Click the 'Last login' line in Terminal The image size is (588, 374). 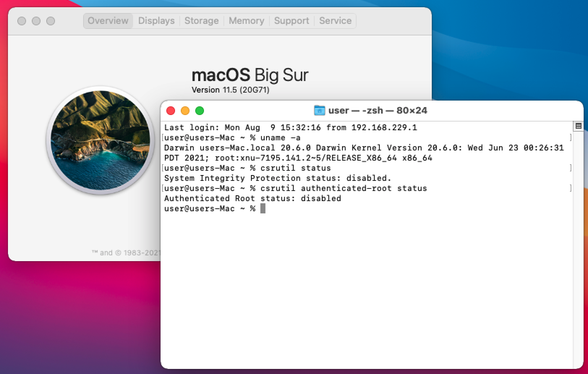click(290, 127)
